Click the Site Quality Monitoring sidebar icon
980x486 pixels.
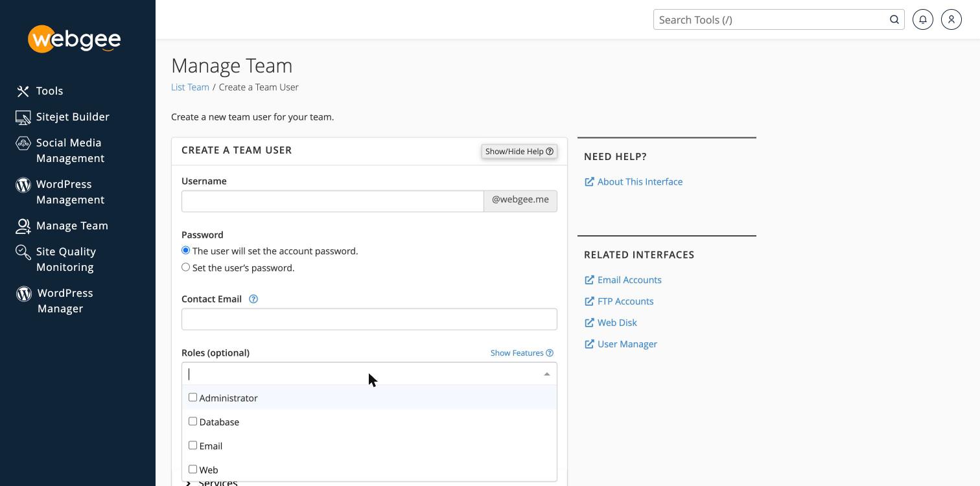[23, 252]
